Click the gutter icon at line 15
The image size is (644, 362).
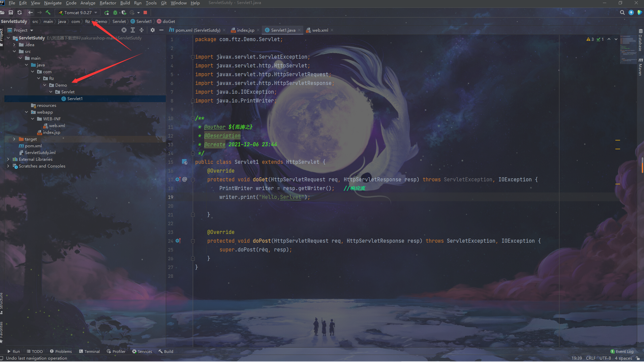click(185, 162)
